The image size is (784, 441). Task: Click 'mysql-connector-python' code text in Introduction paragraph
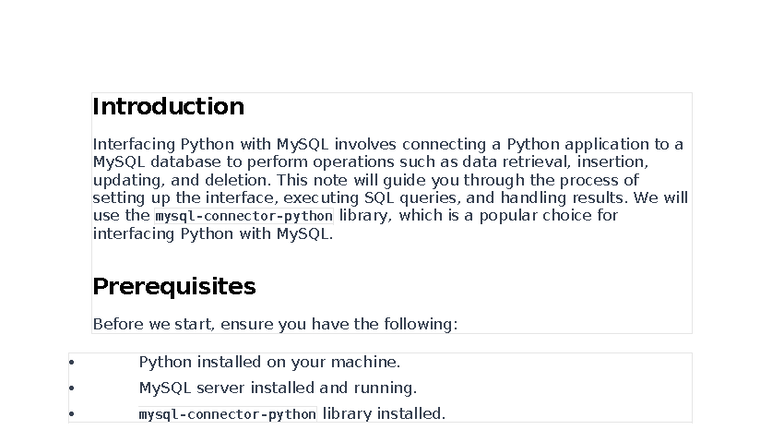pos(244,216)
